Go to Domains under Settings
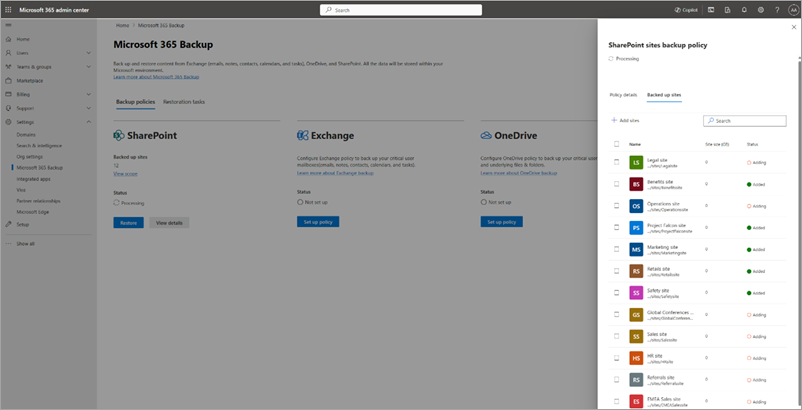This screenshot has width=802, height=410. click(x=26, y=135)
